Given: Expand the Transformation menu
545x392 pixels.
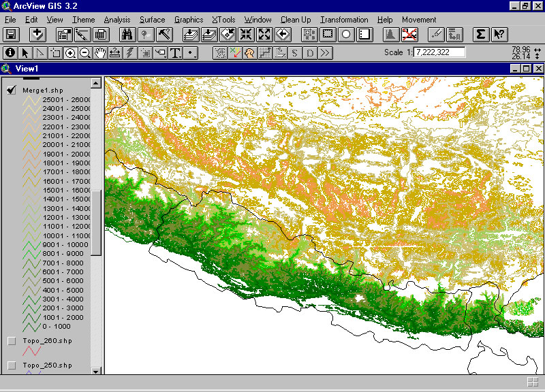Looking at the screenshot, I should coord(344,20).
